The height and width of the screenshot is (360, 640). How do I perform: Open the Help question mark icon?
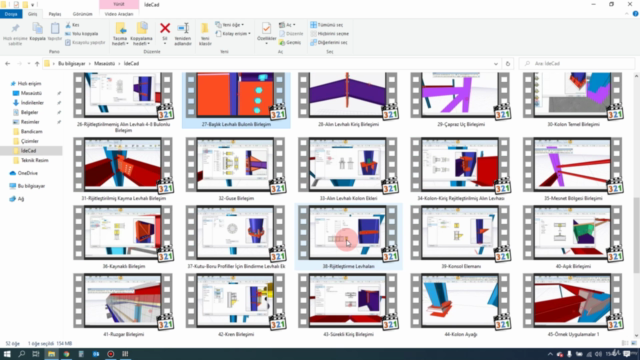click(x=635, y=14)
